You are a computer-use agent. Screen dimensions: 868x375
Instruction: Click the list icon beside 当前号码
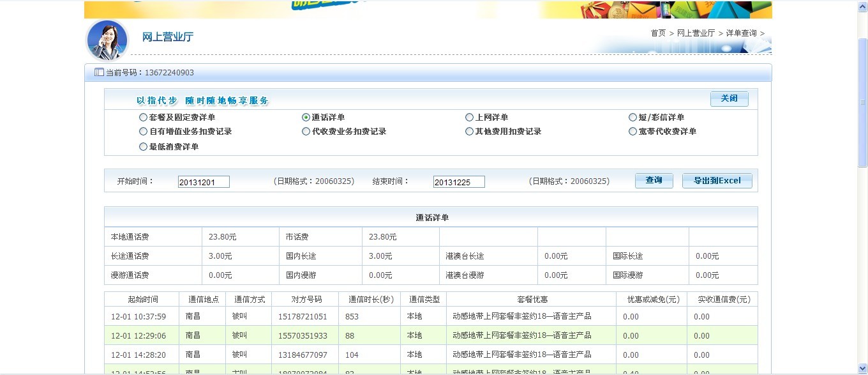point(99,73)
